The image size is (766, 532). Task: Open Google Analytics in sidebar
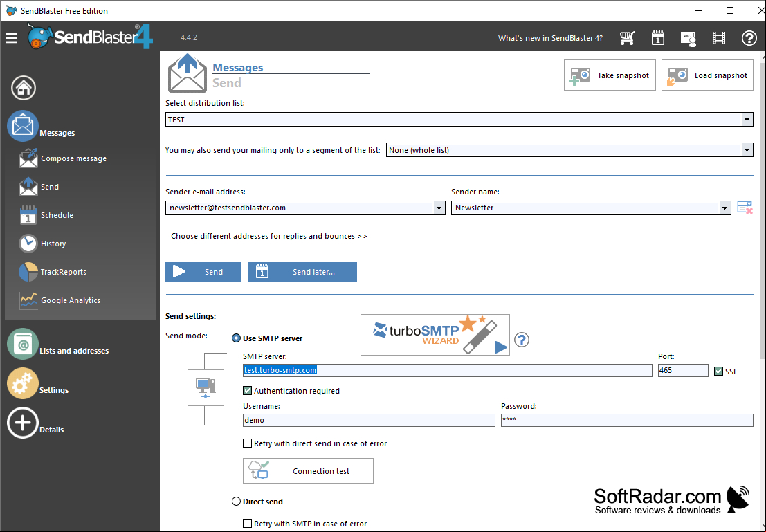[71, 300]
